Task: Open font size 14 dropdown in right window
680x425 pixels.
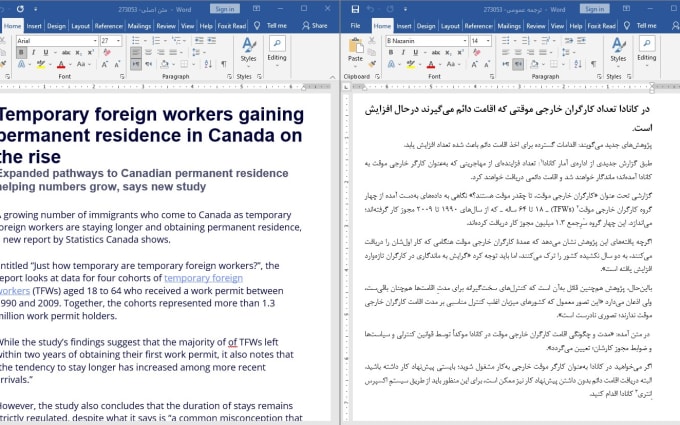Action: 488,41
